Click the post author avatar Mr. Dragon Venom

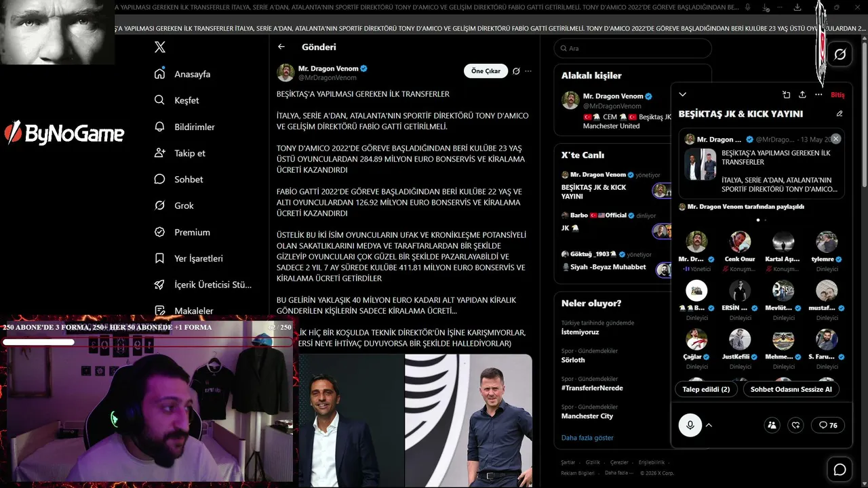285,73
